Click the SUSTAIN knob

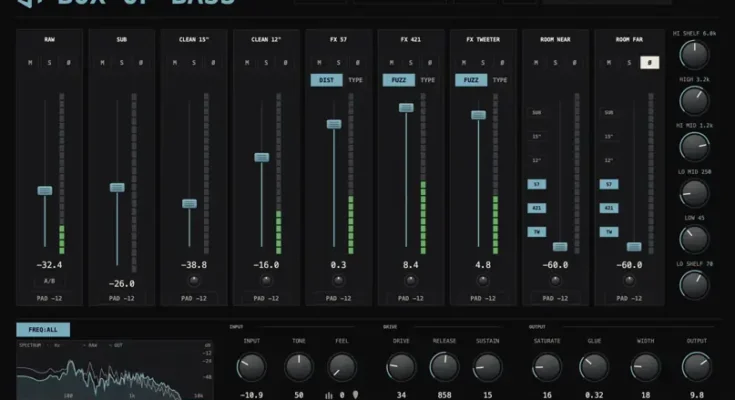(x=488, y=367)
